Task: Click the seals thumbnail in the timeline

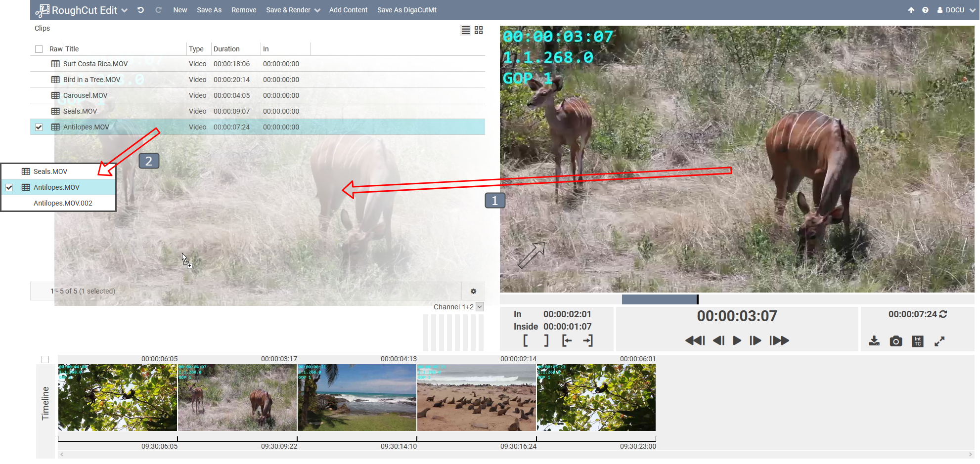Action: pos(476,398)
